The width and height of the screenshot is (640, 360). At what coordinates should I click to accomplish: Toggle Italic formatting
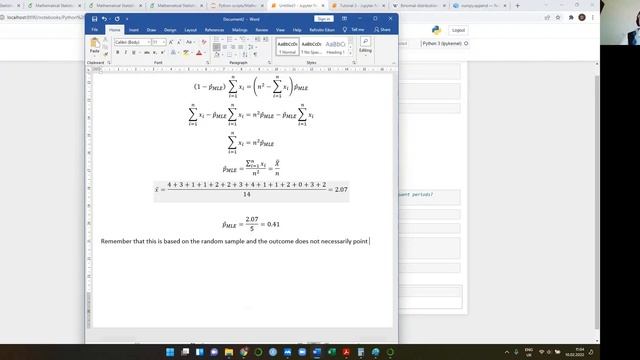pos(126,53)
